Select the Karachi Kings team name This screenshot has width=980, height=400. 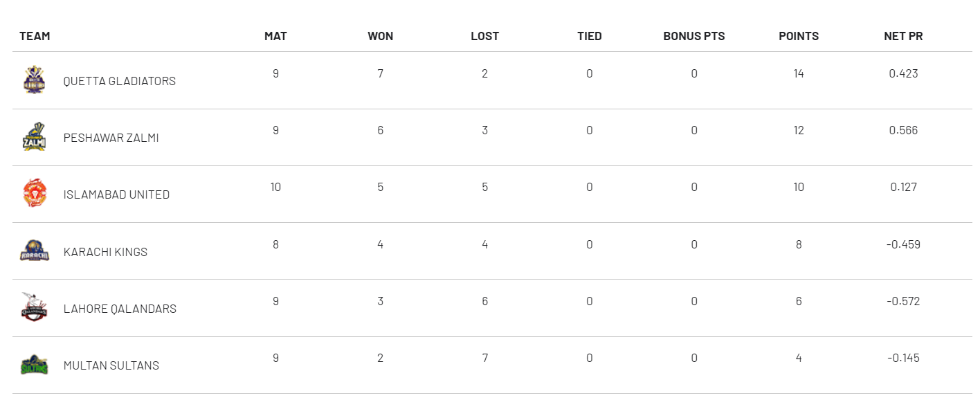click(105, 252)
